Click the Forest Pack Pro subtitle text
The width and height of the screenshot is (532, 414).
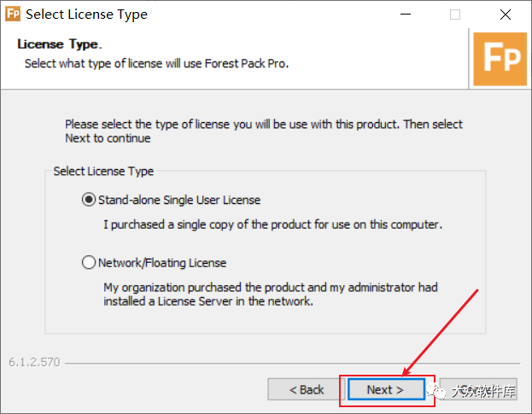coord(157,63)
